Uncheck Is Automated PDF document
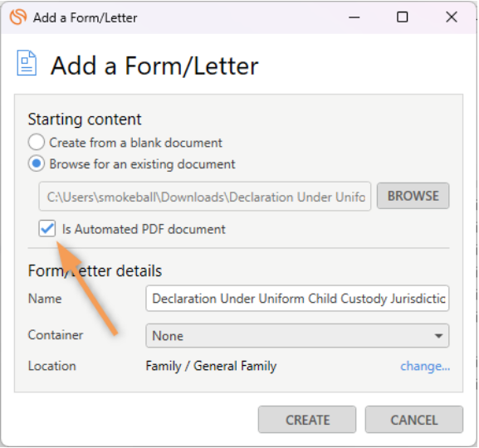 47,228
